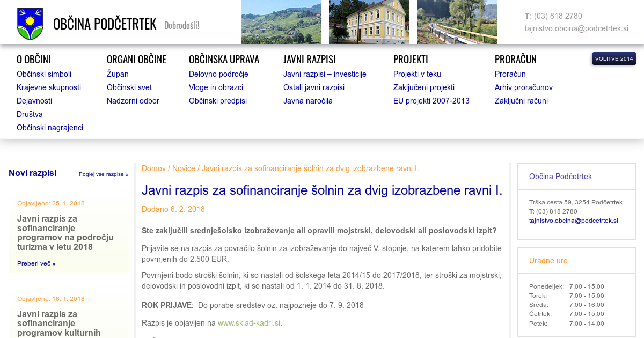This screenshot has width=644, height=338.
Task: Go to Občinski simboli page
Action: (44, 74)
